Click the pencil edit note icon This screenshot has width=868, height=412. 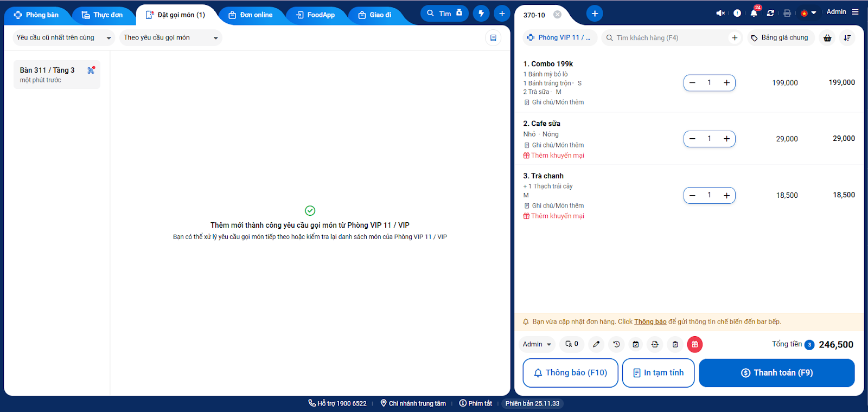(596, 344)
